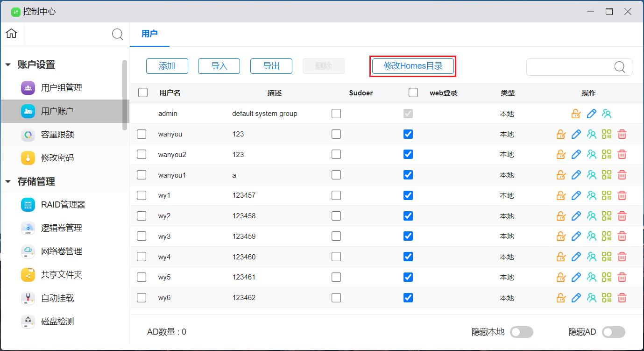Click the green grid icon for wy5
The image size is (644, 351).
(607, 277)
